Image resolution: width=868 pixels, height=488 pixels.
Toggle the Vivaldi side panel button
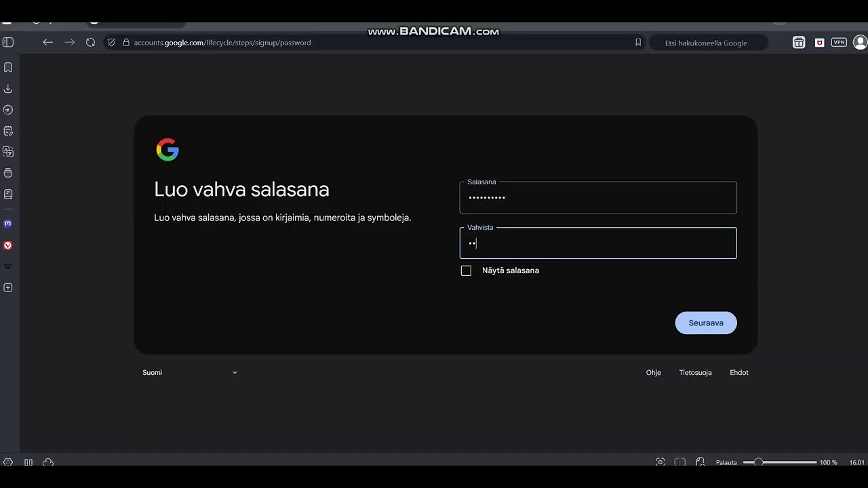[x=8, y=42]
